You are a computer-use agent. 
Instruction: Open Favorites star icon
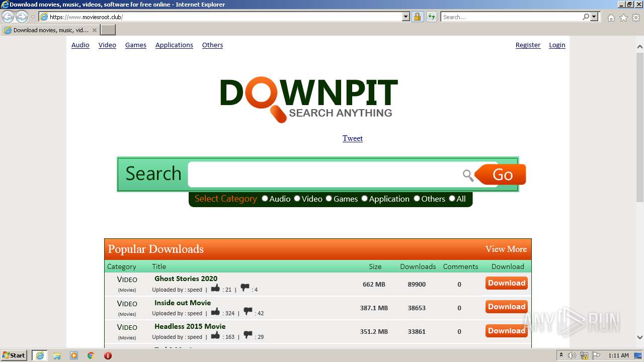click(623, 18)
